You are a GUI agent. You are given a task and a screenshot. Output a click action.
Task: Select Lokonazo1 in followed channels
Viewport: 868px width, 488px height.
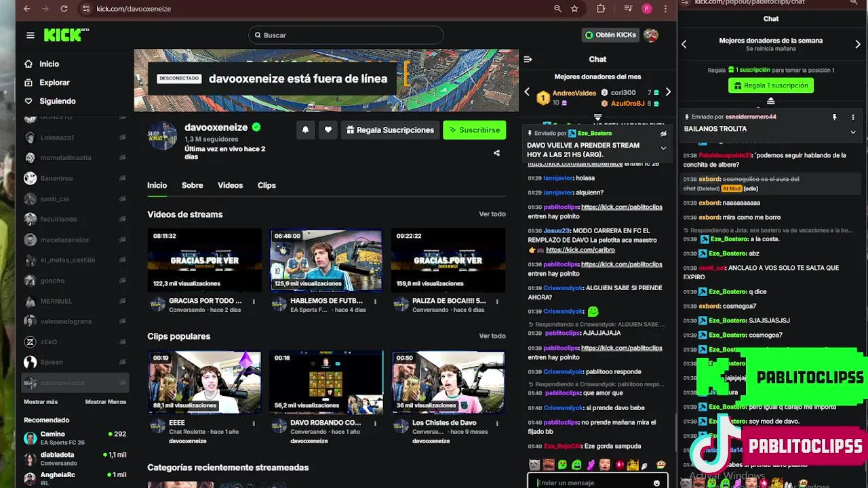point(75,138)
